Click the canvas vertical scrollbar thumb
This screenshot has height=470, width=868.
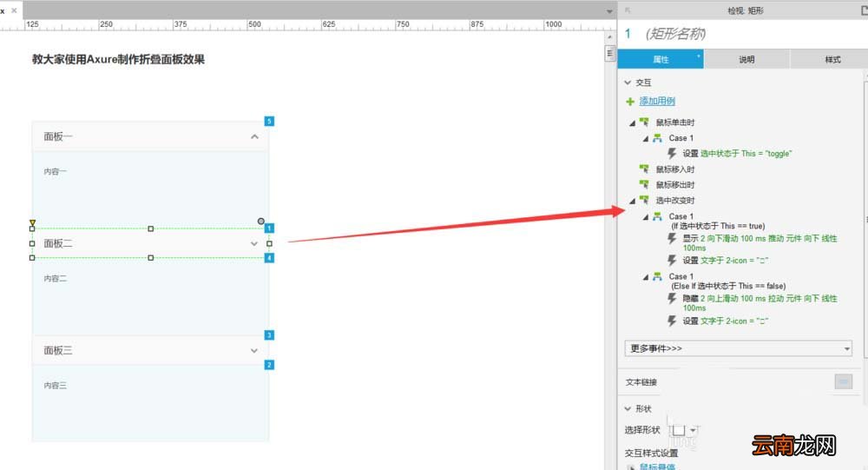pos(609,53)
